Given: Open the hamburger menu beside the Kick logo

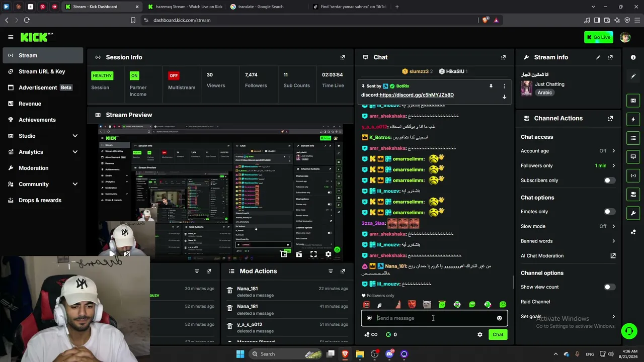Looking at the screenshot, I should coord(11,37).
